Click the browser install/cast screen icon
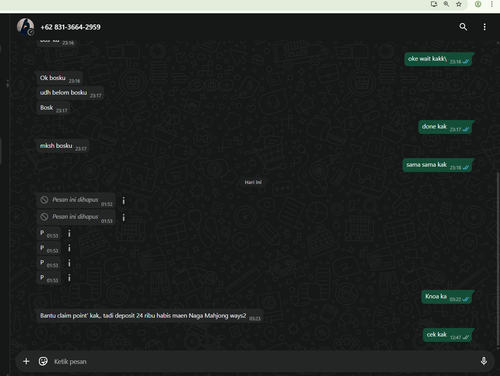 point(434,4)
